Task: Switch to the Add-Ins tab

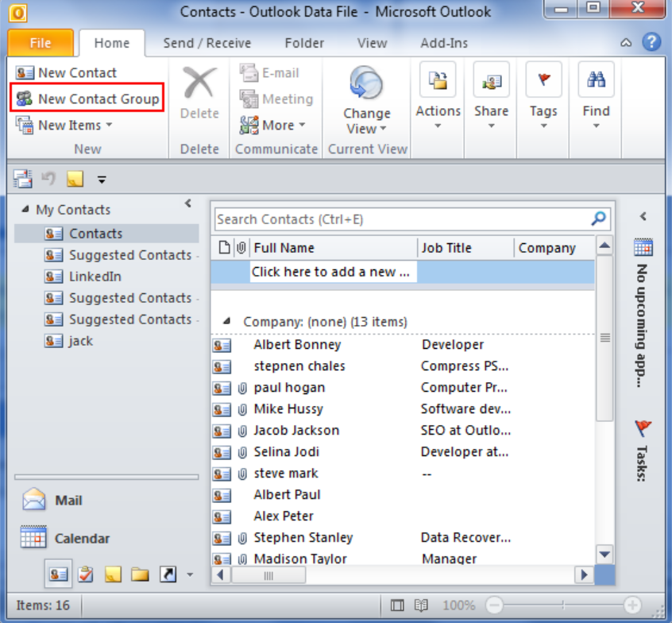Action: point(444,43)
